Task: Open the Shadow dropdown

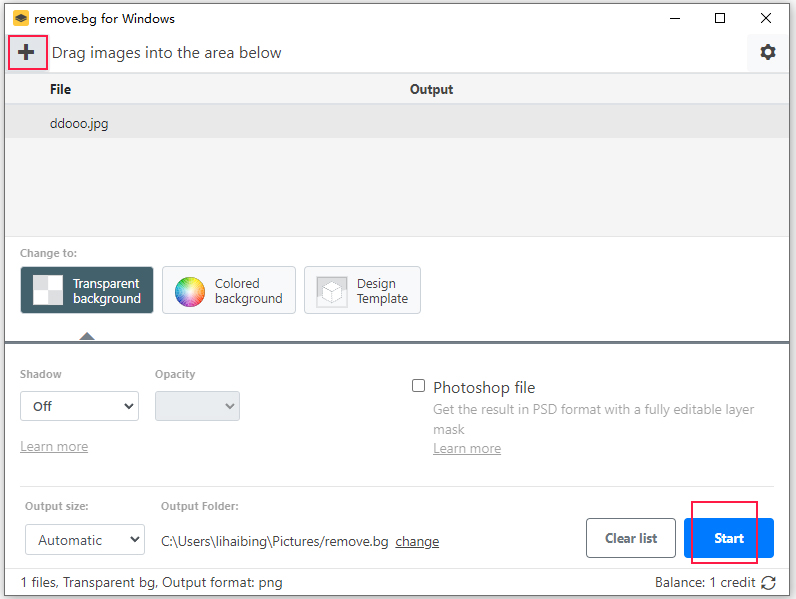Action: [80, 406]
